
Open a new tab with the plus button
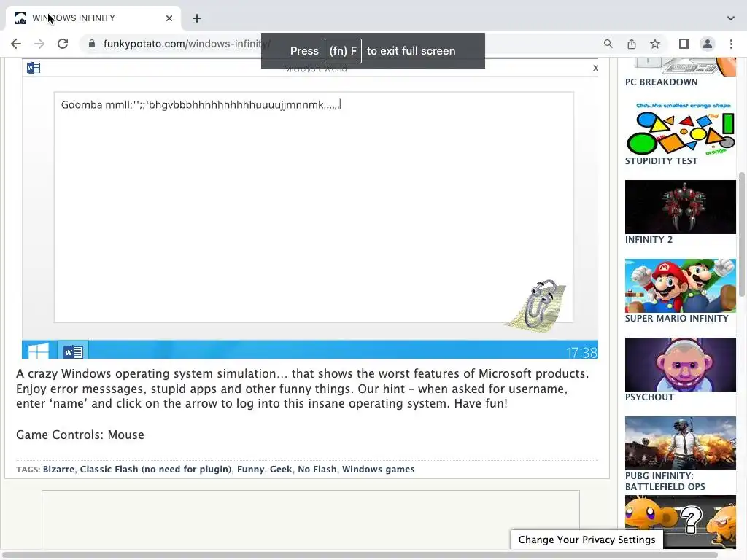(x=197, y=18)
